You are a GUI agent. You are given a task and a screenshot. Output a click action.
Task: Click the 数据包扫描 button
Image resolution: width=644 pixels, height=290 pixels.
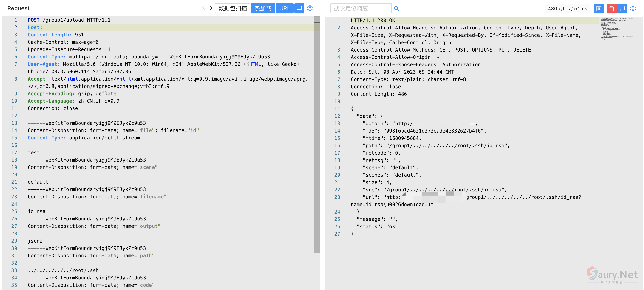coord(232,8)
